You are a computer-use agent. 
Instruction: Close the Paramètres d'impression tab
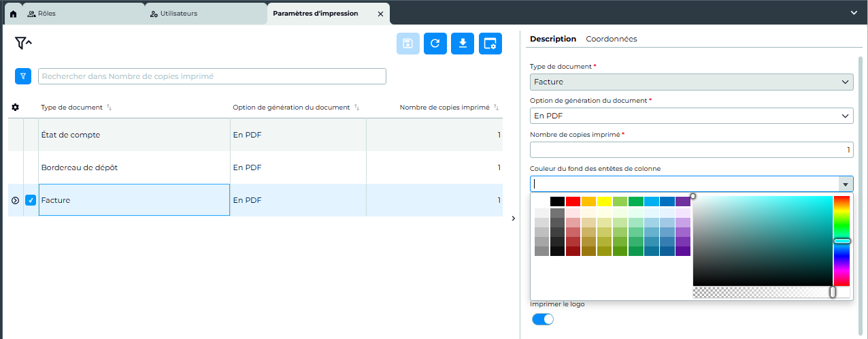pyautogui.click(x=380, y=14)
